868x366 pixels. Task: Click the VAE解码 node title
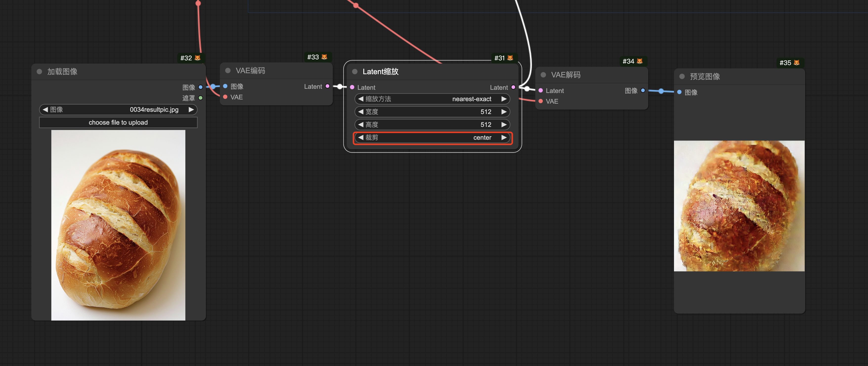[565, 75]
